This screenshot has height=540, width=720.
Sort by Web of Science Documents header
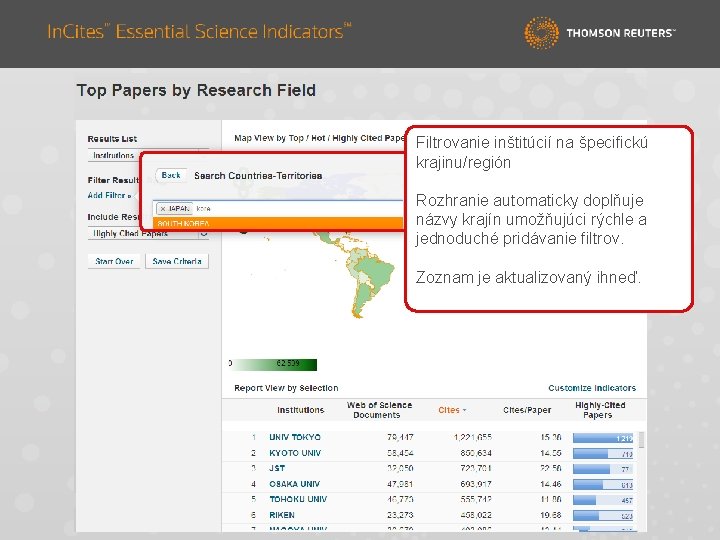(x=379, y=410)
